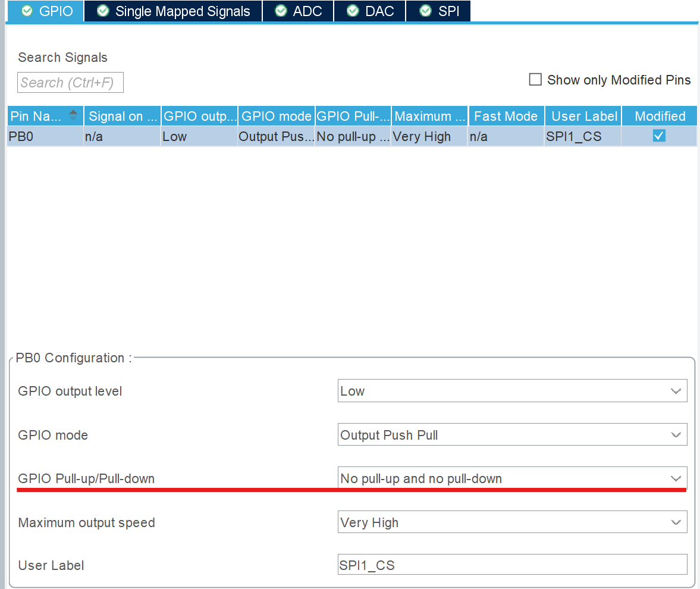Select the SPI tab
This screenshot has width=700, height=589.
[438, 11]
